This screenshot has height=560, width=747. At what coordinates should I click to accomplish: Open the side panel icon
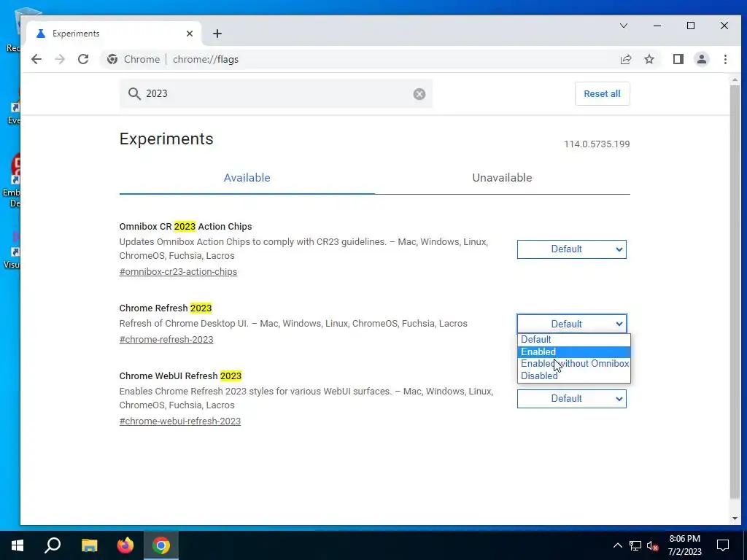pos(678,59)
